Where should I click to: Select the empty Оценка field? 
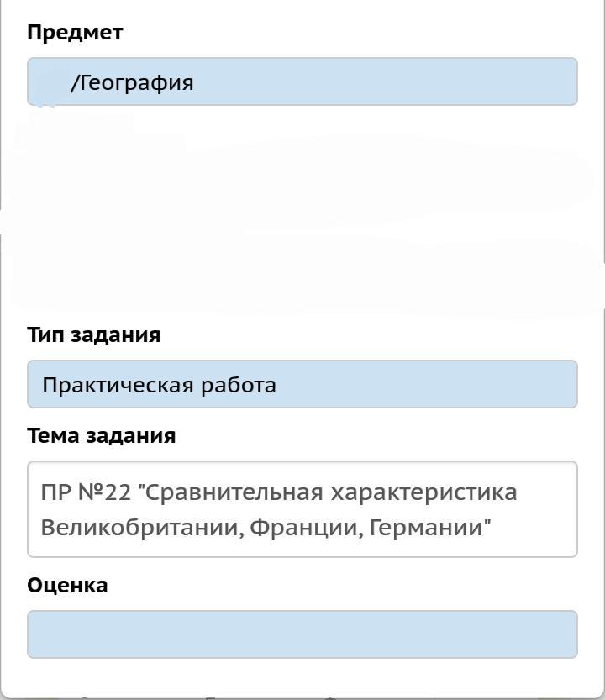[302, 634]
